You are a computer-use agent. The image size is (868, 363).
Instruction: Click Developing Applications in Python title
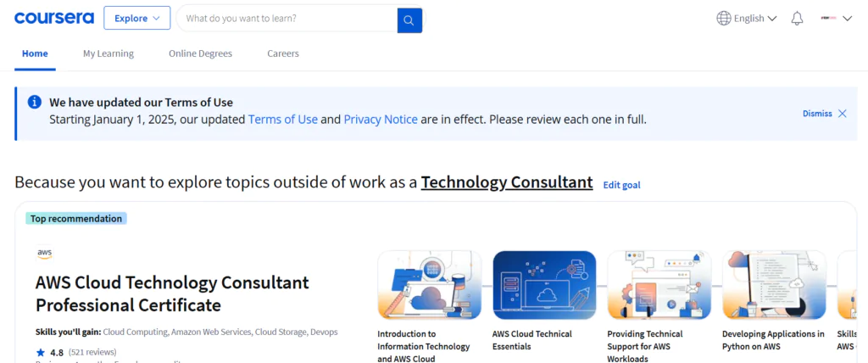(773, 340)
